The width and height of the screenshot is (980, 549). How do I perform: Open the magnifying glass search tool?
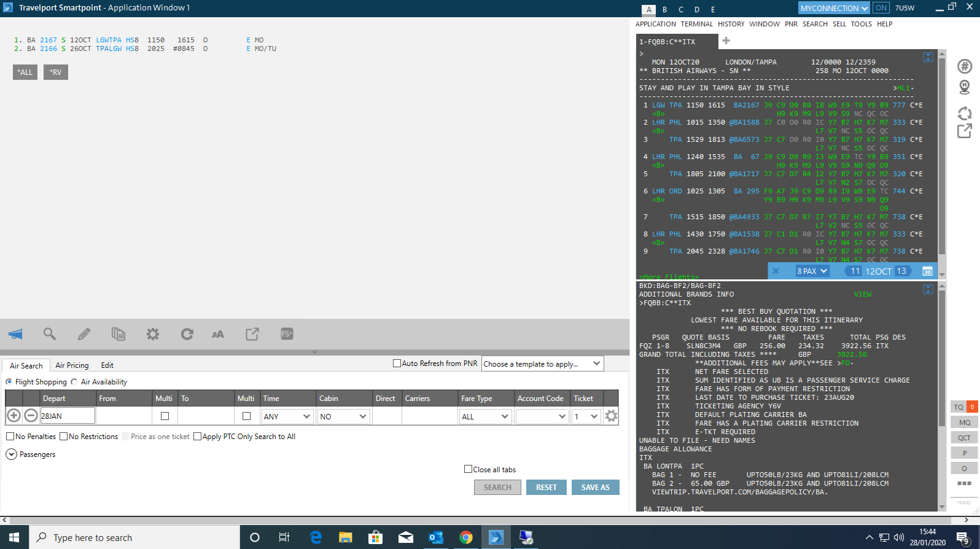[x=50, y=334]
